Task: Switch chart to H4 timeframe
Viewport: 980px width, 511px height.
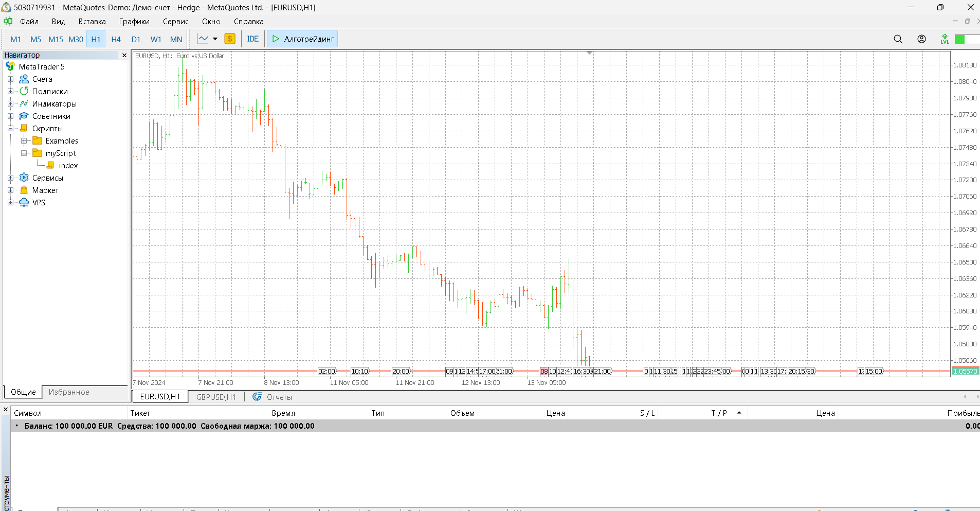Action: click(116, 39)
